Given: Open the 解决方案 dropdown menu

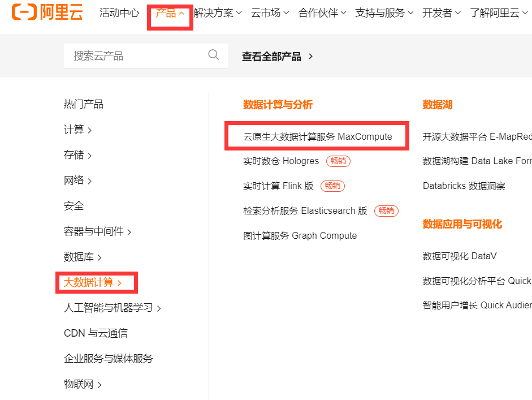Looking at the screenshot, I should [x=215, y=12].
